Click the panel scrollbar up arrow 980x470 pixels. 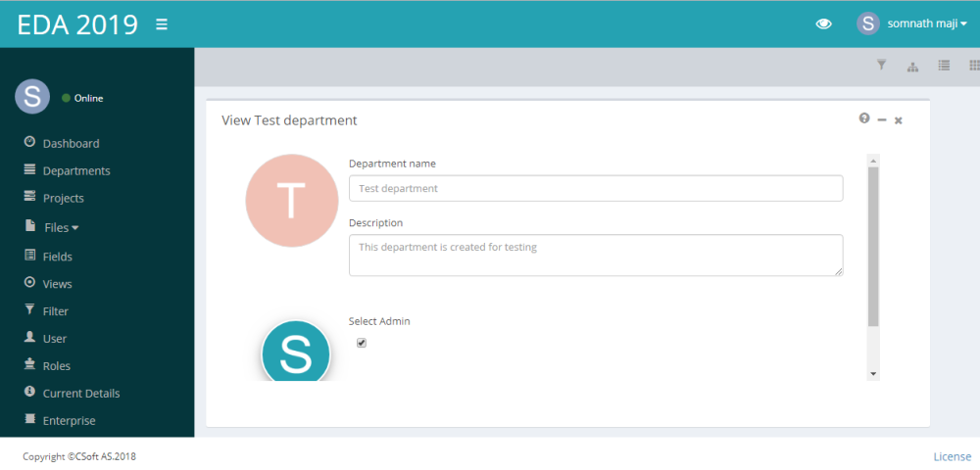pos(873,161)
